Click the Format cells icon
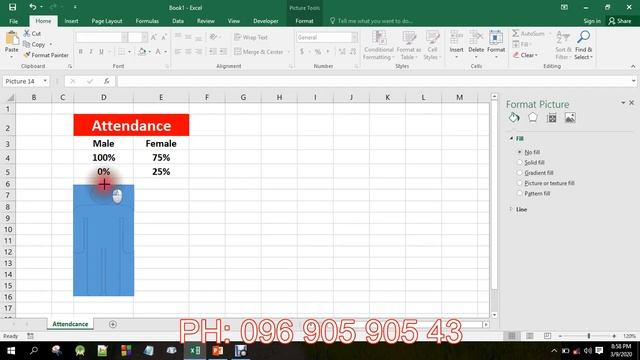The width and height of the screenshot is (640, 360). coord(496,38)
